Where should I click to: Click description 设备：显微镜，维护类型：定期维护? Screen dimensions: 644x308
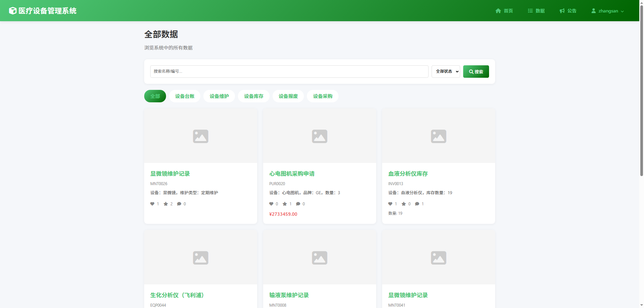tap(184, 193)
